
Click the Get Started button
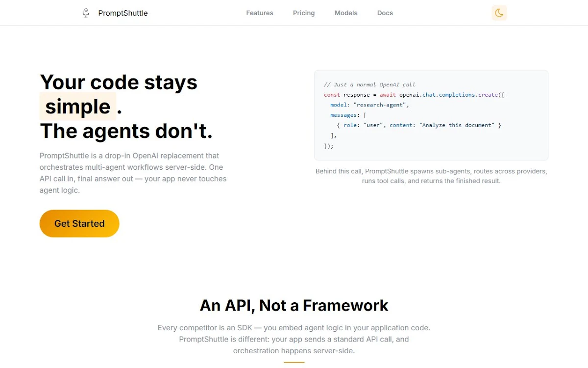point(79,224)
